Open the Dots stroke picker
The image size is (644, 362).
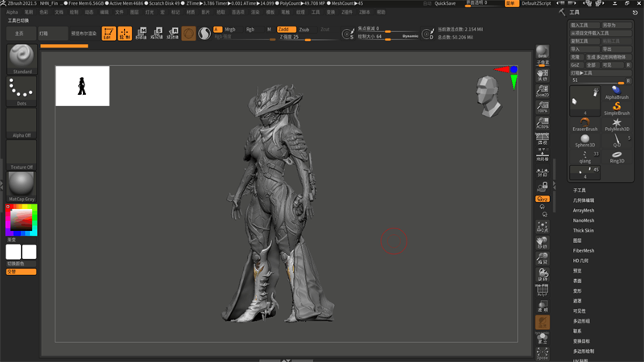[x=22, y=89]
